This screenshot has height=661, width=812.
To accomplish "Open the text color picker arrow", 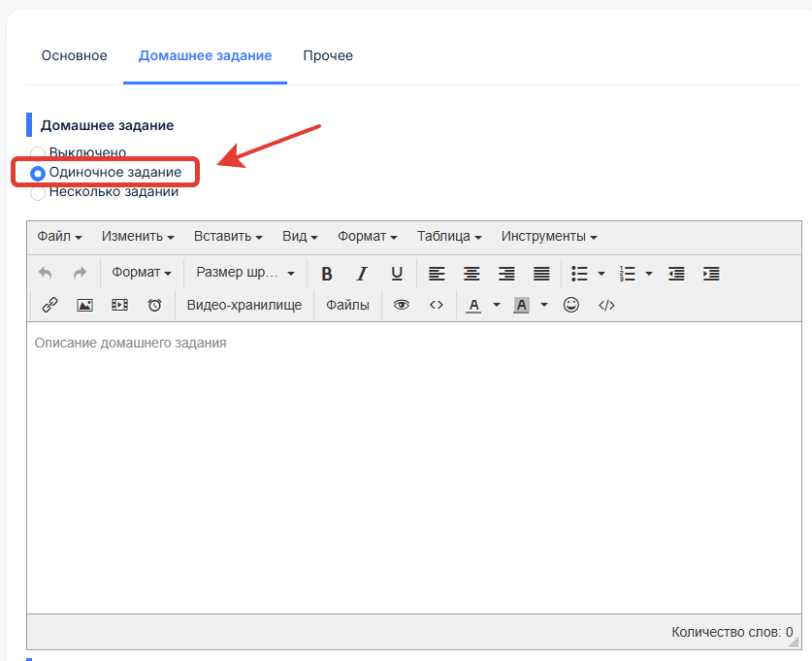I will tap(496, 305).
